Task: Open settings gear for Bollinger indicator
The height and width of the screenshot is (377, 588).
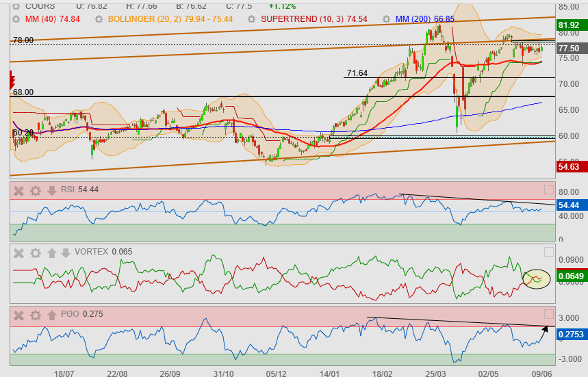Action: click(99, 19)
